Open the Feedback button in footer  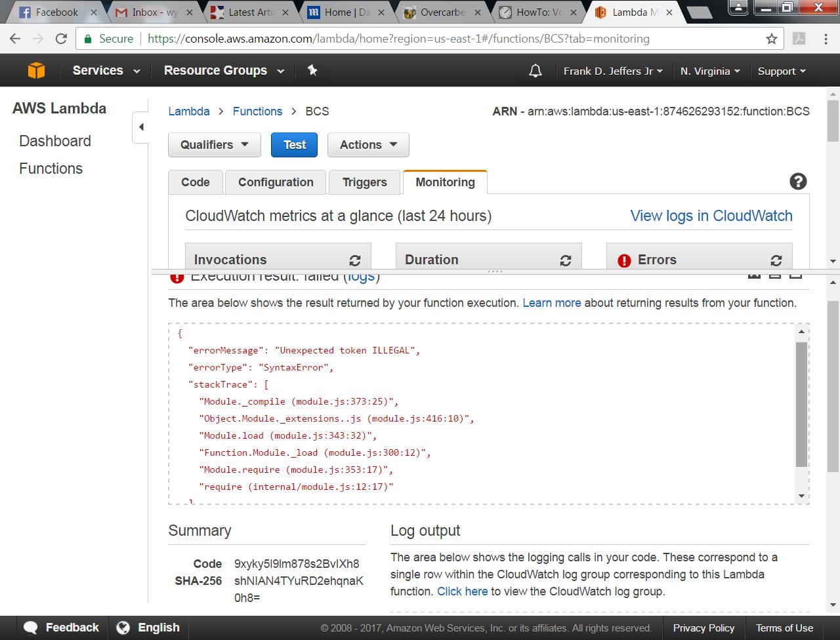(61, 628)
